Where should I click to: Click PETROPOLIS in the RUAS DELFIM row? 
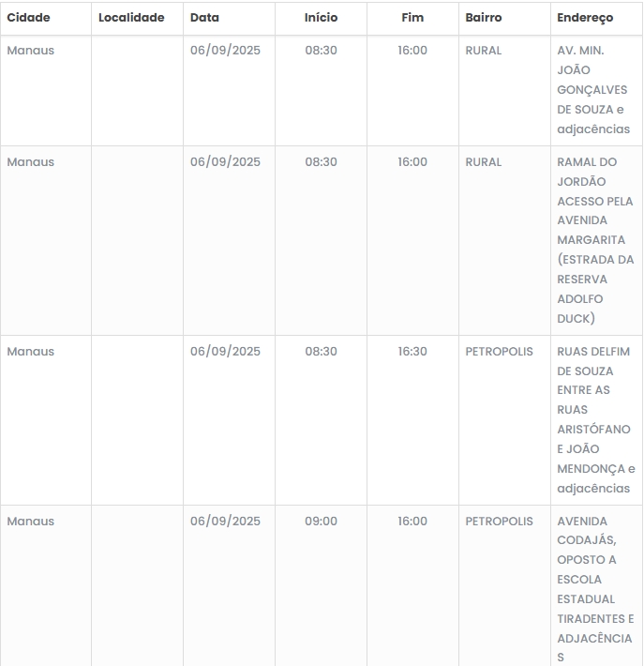click(x=499, y=352)
